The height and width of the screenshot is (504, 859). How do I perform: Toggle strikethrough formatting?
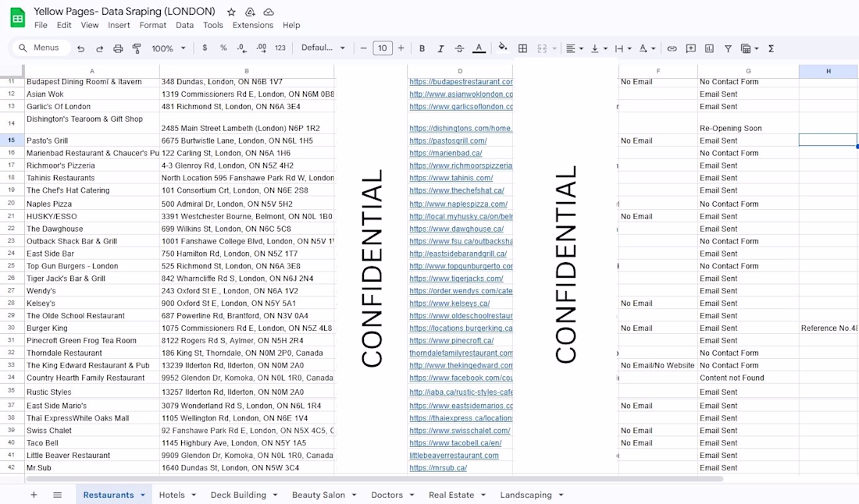[x=460, y=48]
